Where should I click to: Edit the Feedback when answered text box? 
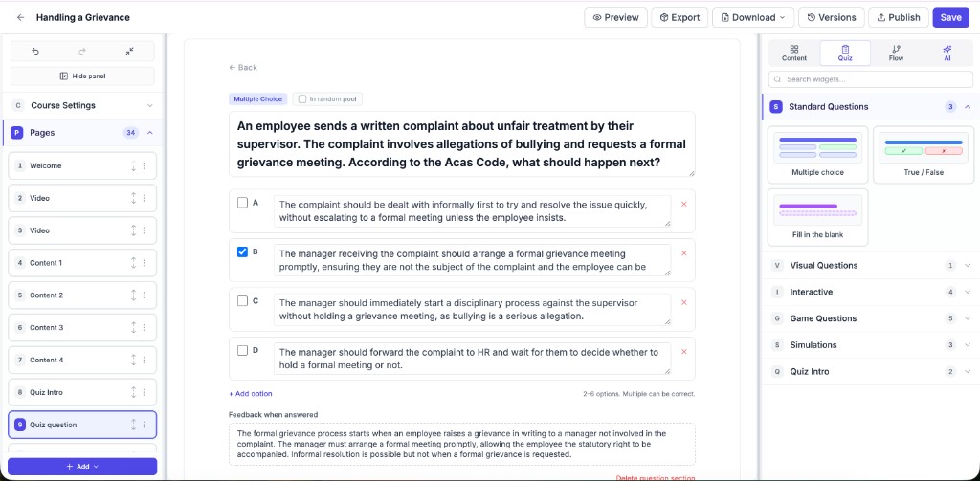point(462,444)
